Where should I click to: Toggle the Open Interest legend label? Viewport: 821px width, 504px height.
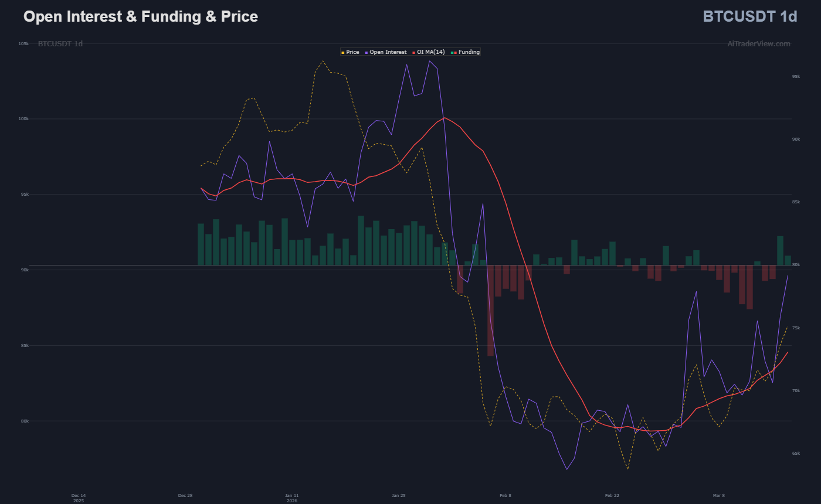tap(388, 52)
